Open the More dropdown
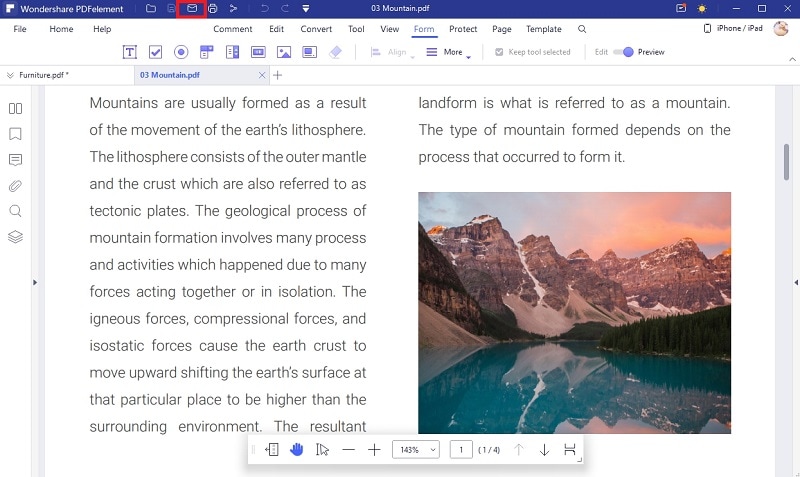This screenshot has height=477, width=800. [x=448, y=52]
